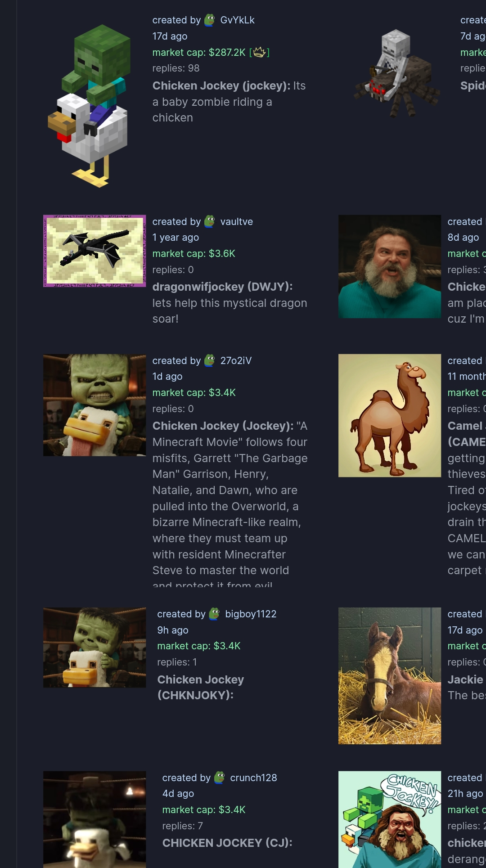Open the bearded man in teal thumbnail
The image size is (486, 868).
pos(390,266)
